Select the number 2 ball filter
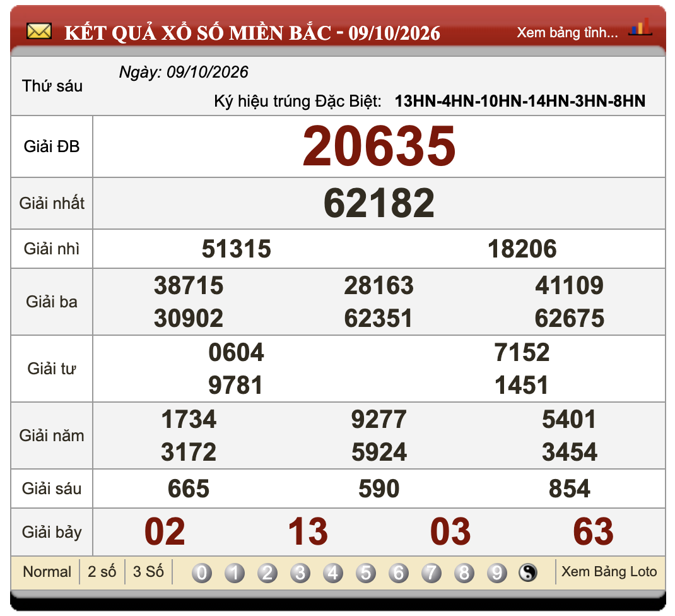This screenshot has width=675, height=616. [x=267, y=573]
